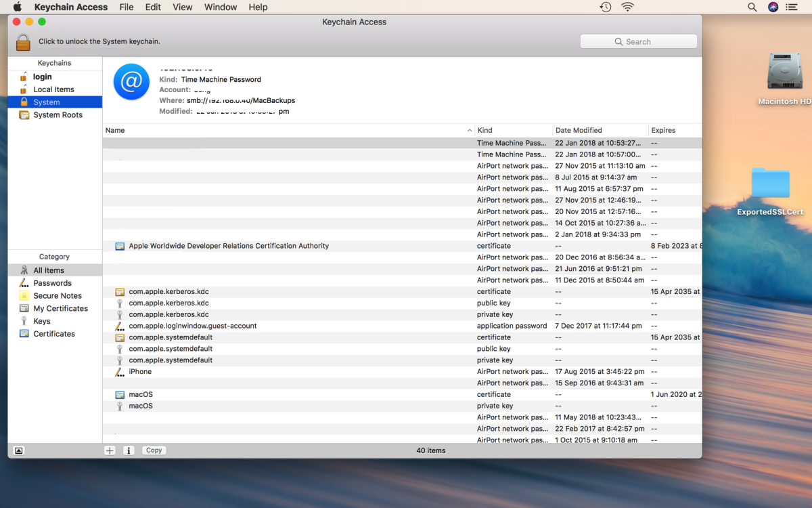Open Notification Center icon

pos(792,7)
